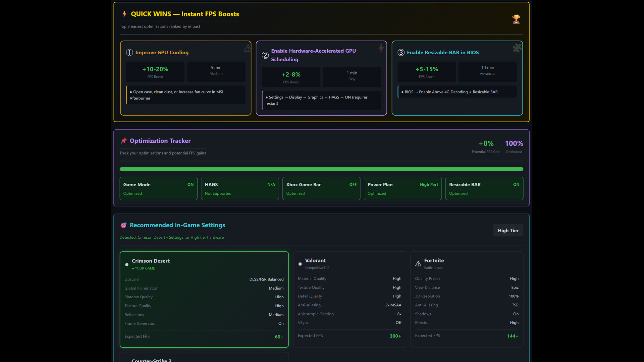
Task: Click the dot icon beside Crimson Desert
Action: coord(127,264)
